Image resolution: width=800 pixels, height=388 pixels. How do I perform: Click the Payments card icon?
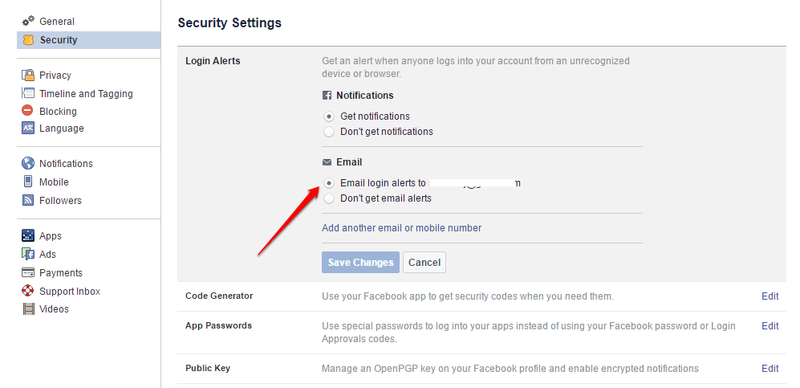pos(28,273)
